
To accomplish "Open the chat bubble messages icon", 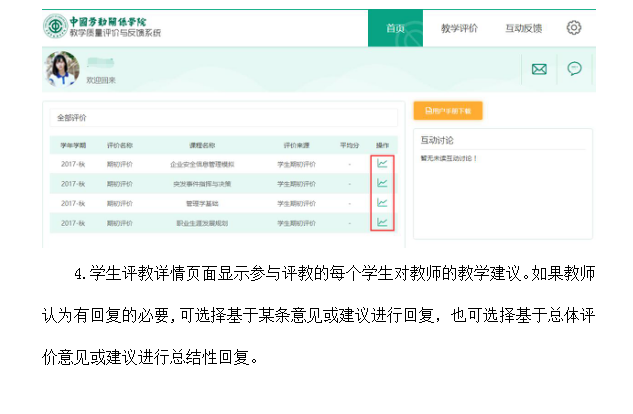I will click(574, 69).
